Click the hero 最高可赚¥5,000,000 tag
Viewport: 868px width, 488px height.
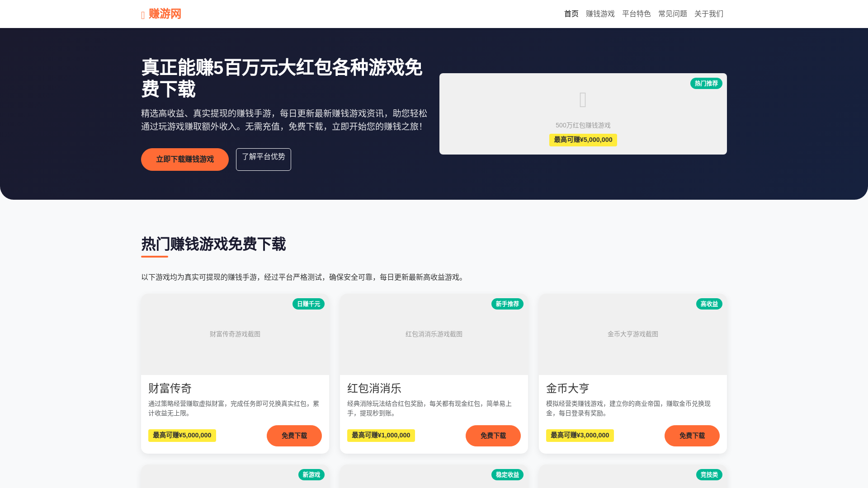(583, 140)
